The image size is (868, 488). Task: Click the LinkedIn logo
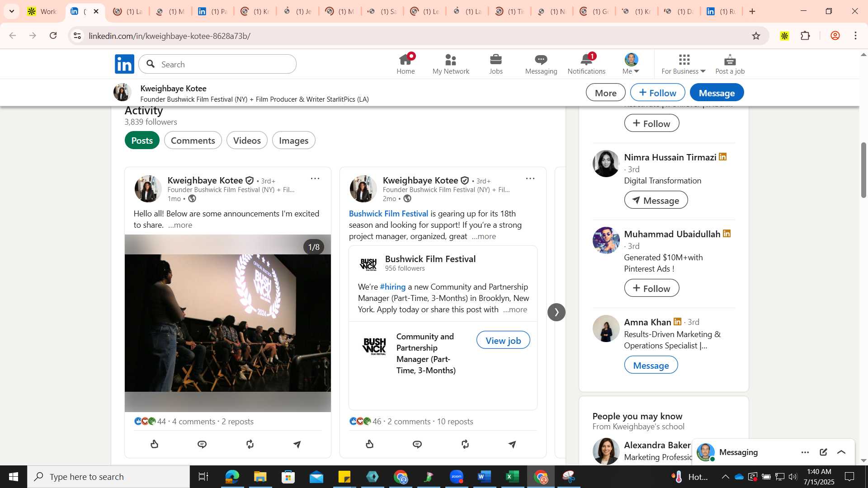[124, 64]
